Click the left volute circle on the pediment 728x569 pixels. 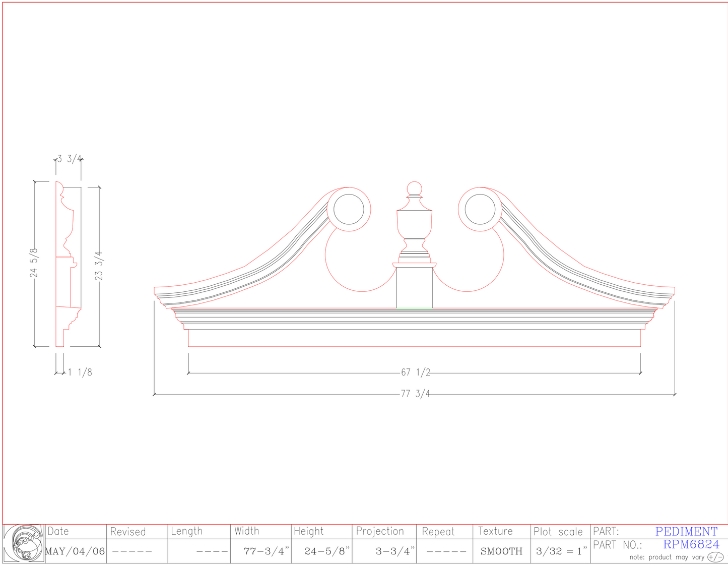pyautogui.click(x=350, y=209)
